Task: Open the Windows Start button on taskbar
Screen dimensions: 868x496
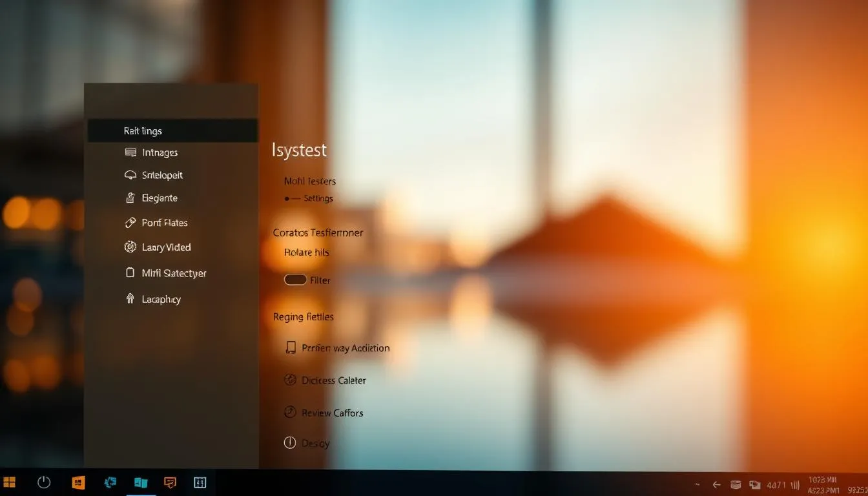Action: click(10, 482)
